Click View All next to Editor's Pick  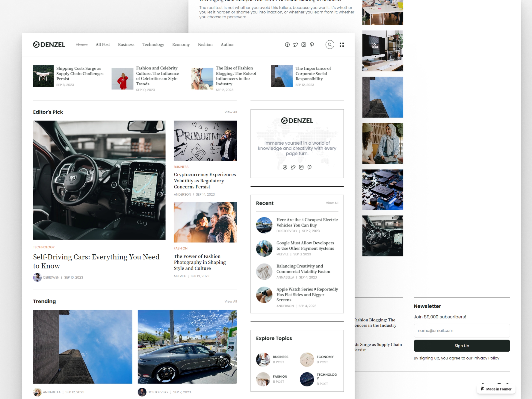pyautogui.click(x=230, y=112)
